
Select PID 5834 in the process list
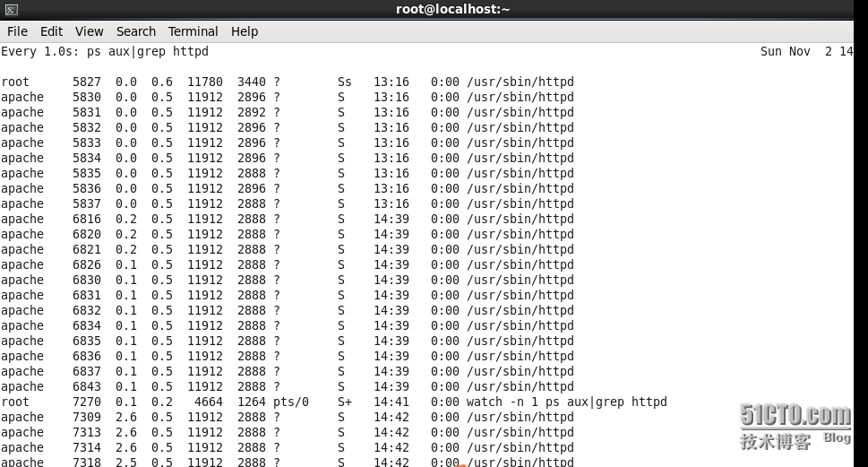pyautogui.click(x=87, y=159)
